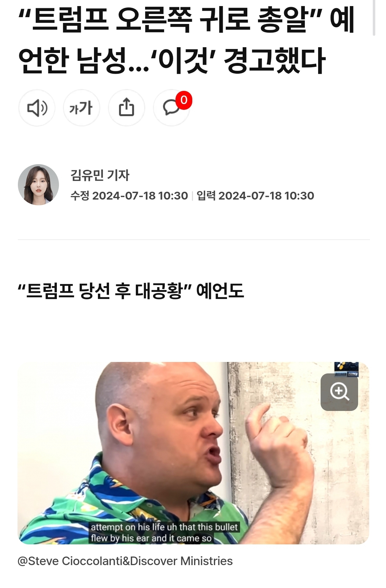Open comments via speech bubble icon

click(171, 108)
